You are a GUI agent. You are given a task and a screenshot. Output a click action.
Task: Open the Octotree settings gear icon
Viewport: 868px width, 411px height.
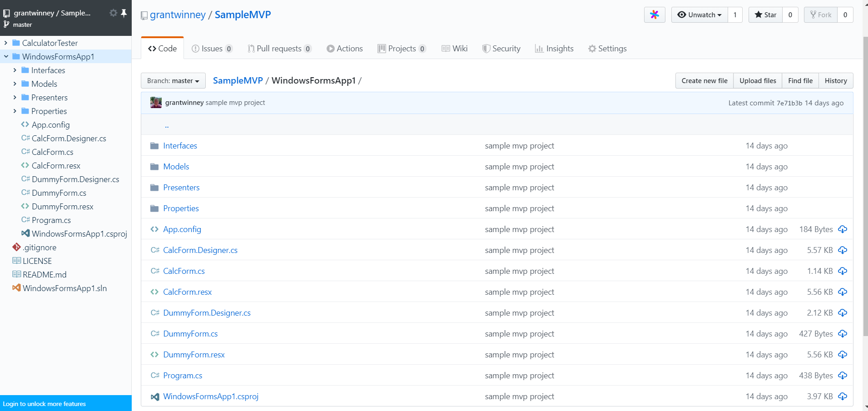(113, 13)
